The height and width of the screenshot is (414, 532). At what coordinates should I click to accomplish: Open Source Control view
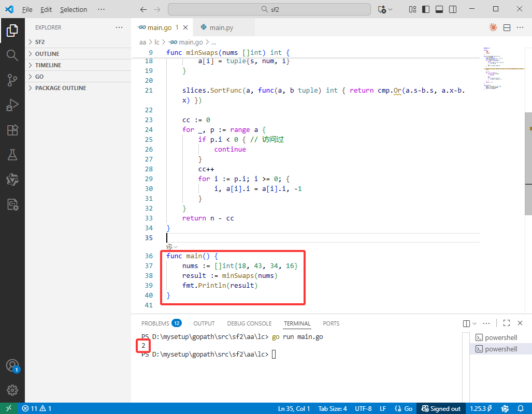(12, 80)
